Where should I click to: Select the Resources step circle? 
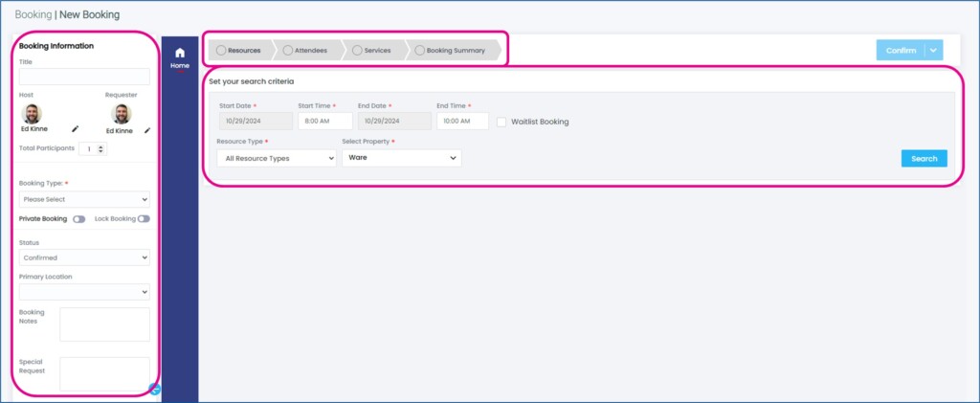point(221,51)
